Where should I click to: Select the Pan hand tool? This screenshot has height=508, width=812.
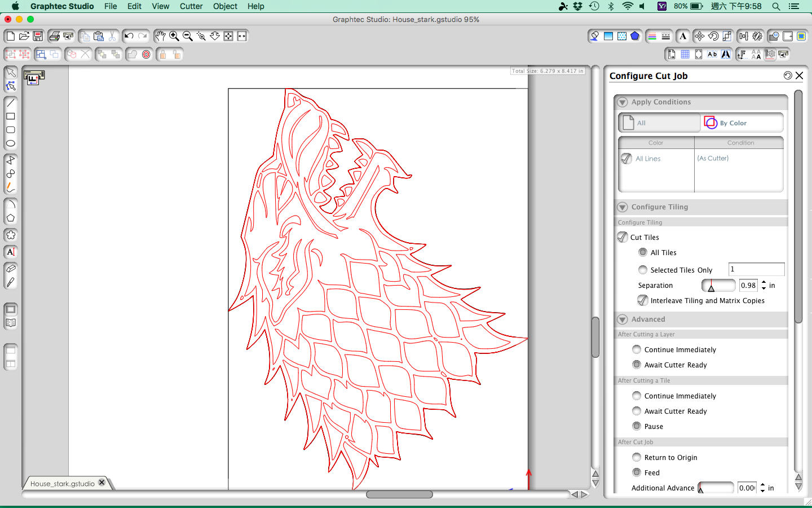point(161,36)
